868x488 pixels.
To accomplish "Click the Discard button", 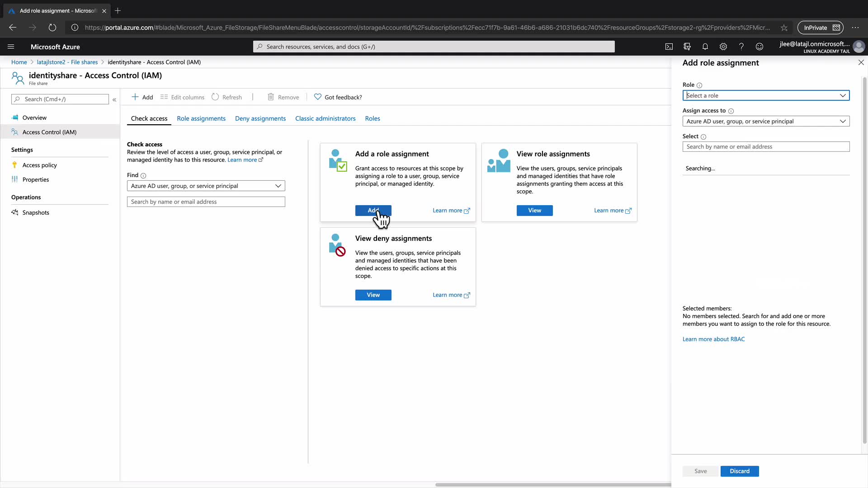I will [740, 471].
